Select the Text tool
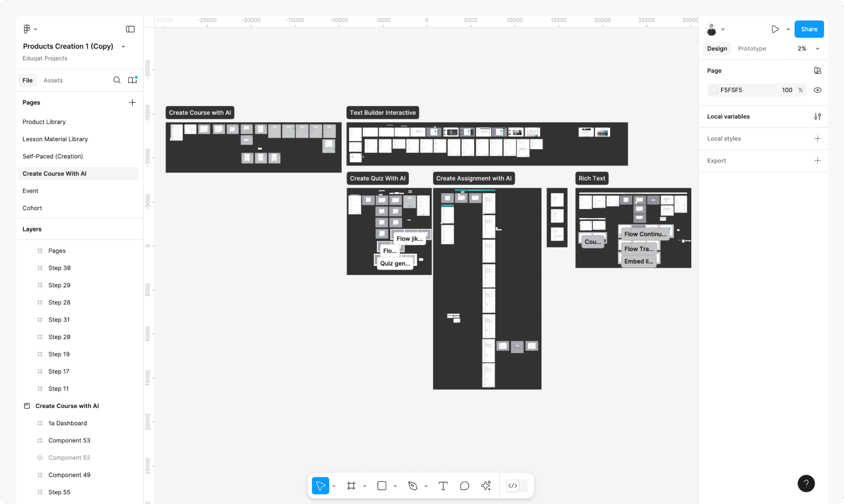This screenshot has height=504, width=844. 443,486
